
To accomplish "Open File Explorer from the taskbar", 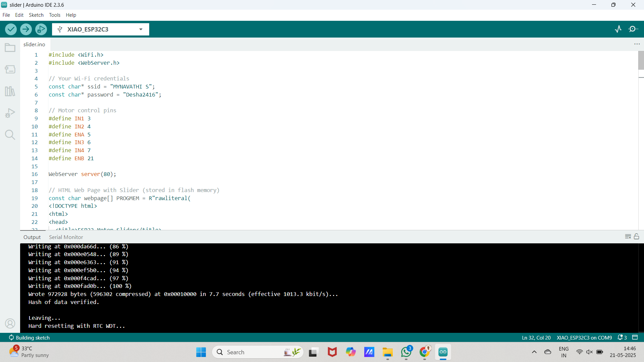I will pyautogui.click(x=388, y=352).
